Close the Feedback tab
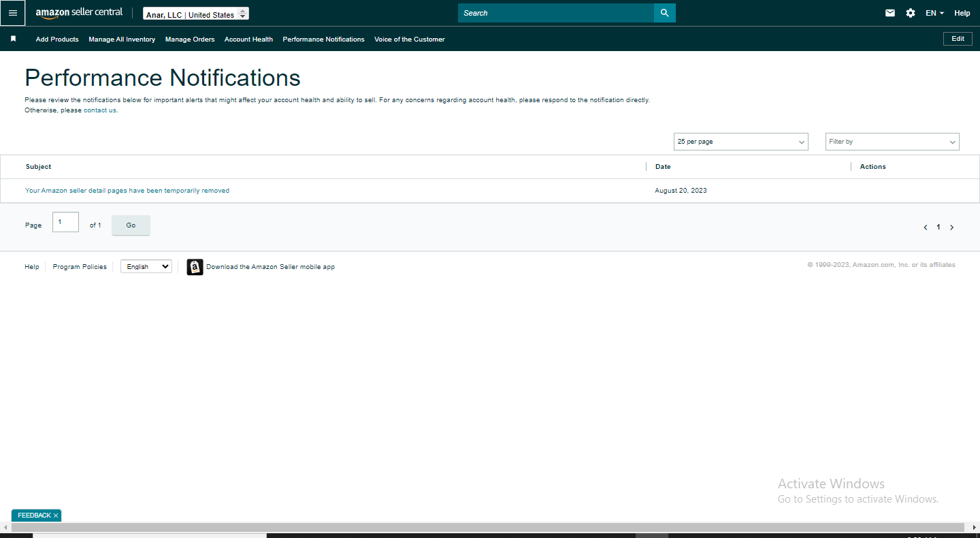This screenshot has width=980, height=538. coord(56,516)
